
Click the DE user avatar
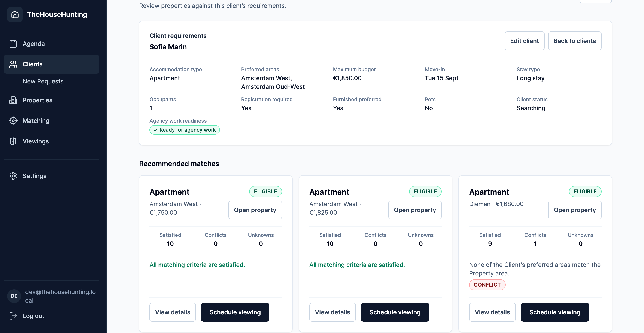coord(14,296)
